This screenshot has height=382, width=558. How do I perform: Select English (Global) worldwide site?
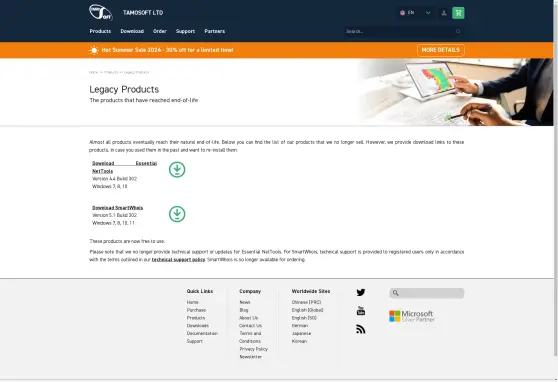pyautogui.click(x=307, y=310)
